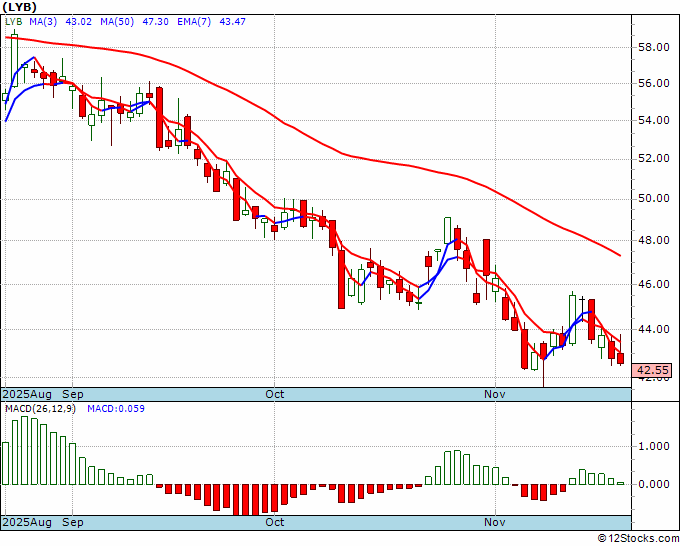Click Sep on MACD panel time axis
The image size is (680, 546).
point(72,522)
